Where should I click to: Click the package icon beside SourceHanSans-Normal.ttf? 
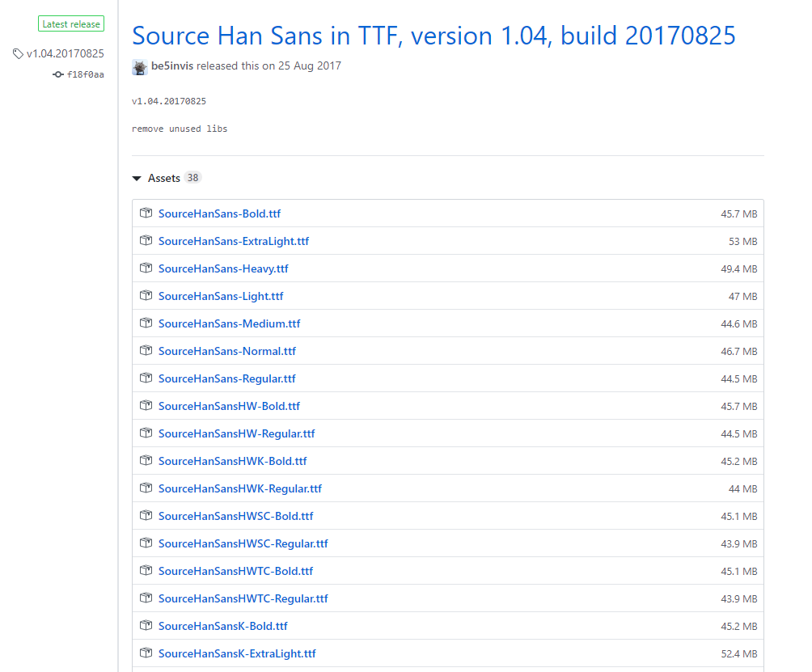tap(146, 350)
